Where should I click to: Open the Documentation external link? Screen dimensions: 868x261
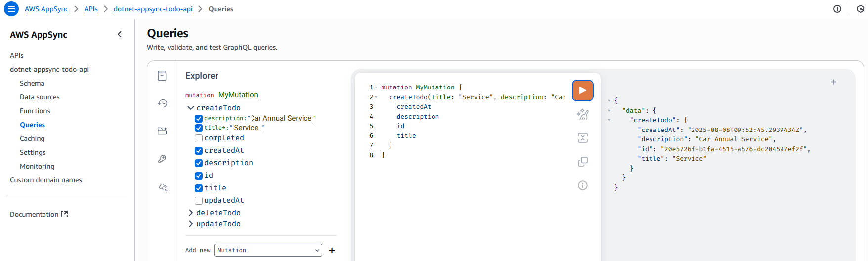pyautogui.click(x=39, y=214)
